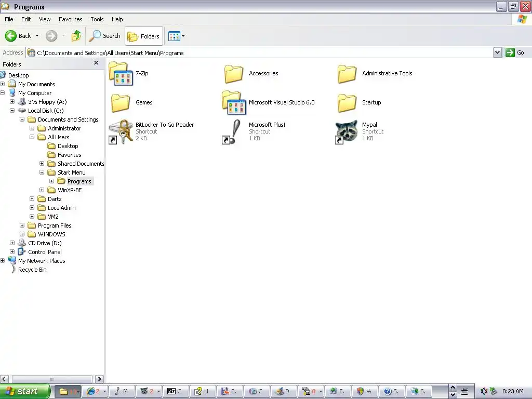
Task: Open the Back history dropdown arrow
Action: tap(37, 36)
